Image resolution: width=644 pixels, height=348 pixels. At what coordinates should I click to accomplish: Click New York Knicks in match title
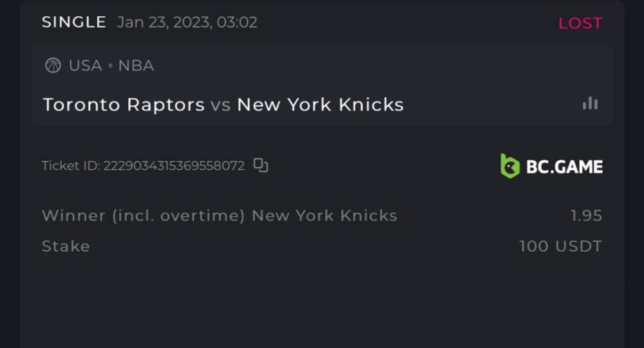320,104
